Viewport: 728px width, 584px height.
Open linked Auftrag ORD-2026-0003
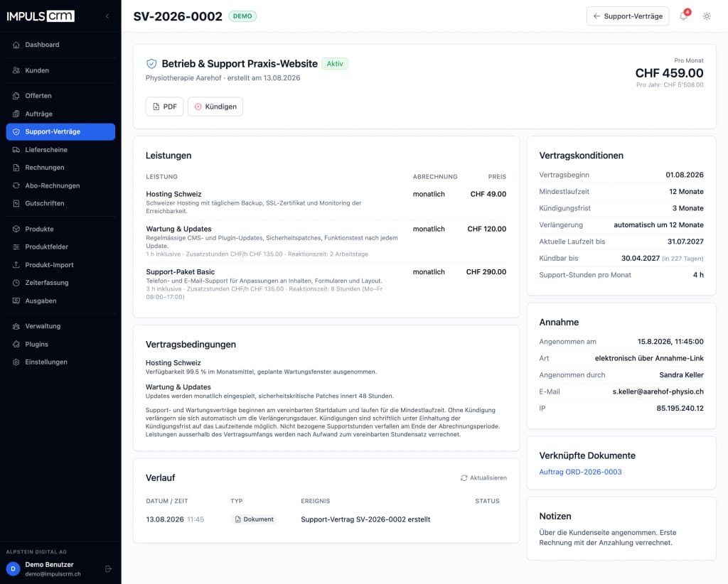point(580,472)
